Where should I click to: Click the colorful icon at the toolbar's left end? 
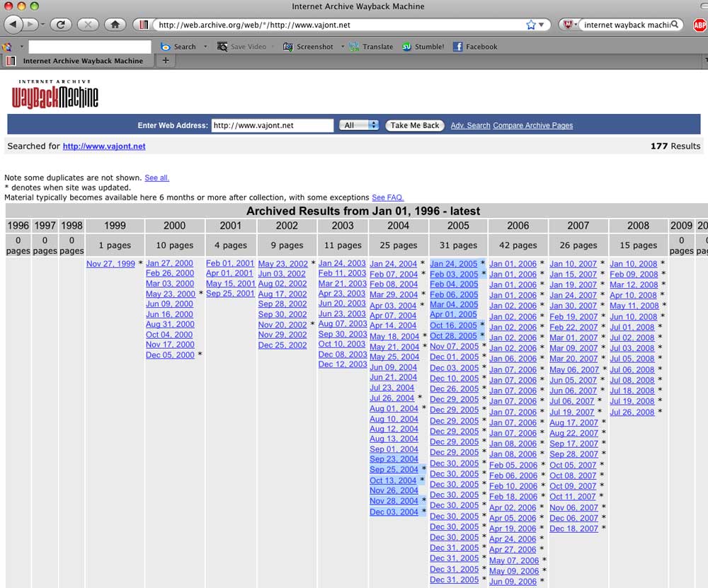tap(7, 47)
